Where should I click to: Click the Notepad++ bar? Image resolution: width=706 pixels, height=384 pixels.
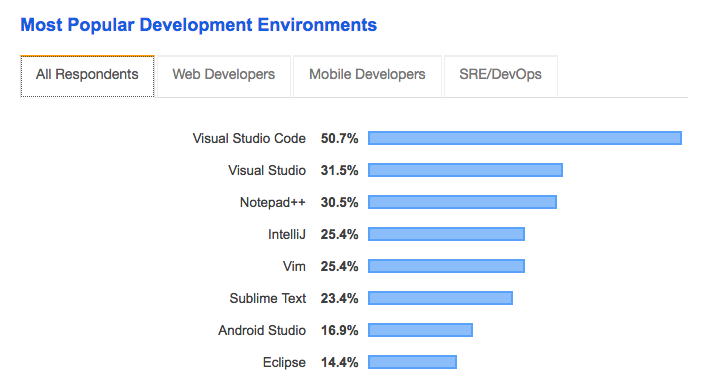point(462,202)
